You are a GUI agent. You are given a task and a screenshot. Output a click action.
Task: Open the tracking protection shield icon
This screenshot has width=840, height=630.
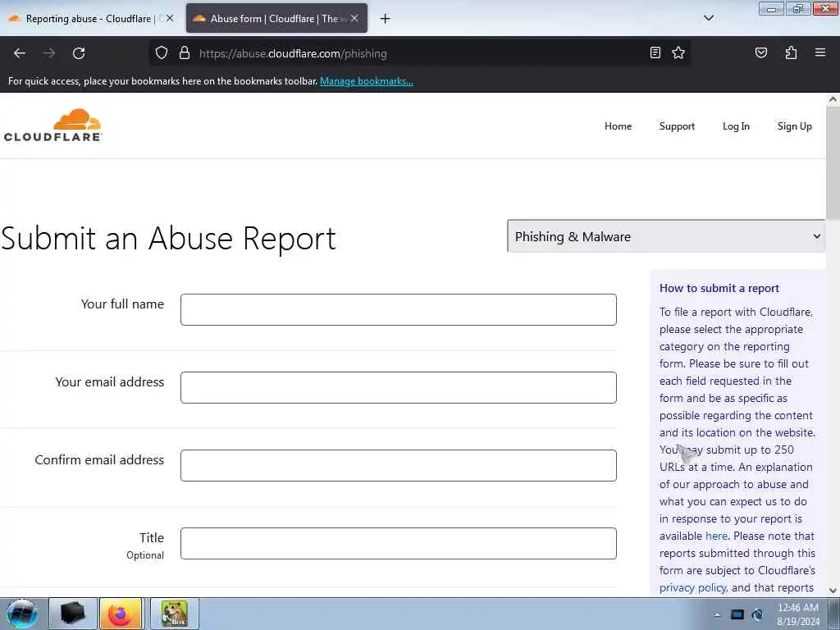tap(162, 53)
